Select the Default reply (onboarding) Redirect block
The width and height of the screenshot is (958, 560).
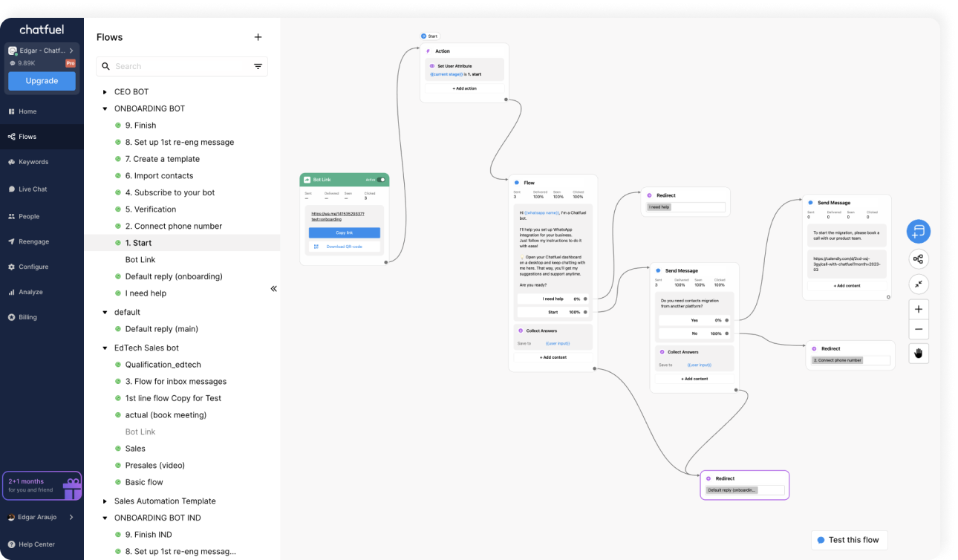[745, 485]
